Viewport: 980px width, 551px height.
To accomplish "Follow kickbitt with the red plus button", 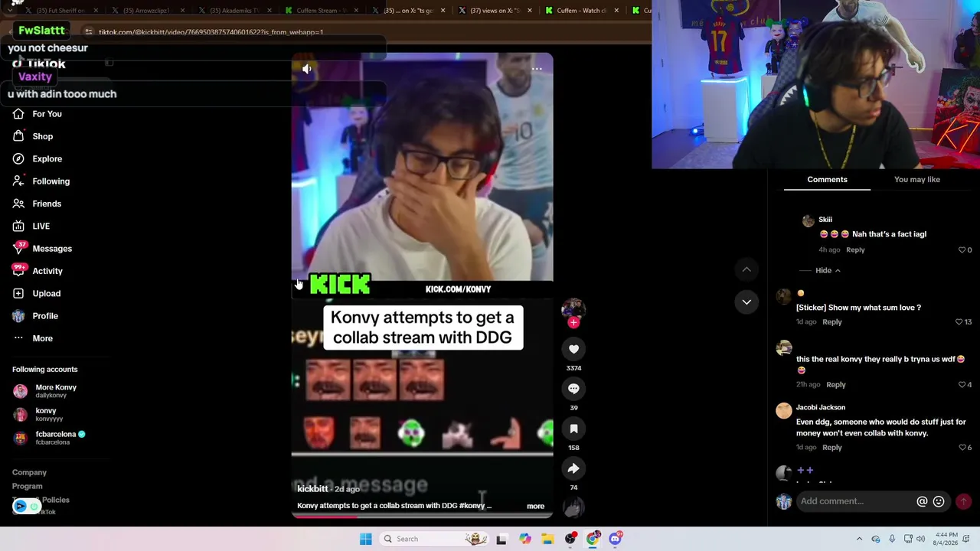I will click(x=573, y=322).
